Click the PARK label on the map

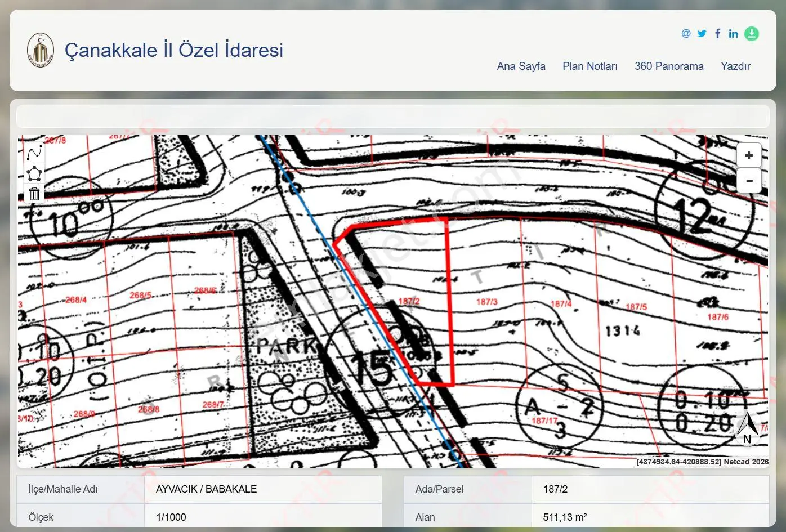[286, 346]
